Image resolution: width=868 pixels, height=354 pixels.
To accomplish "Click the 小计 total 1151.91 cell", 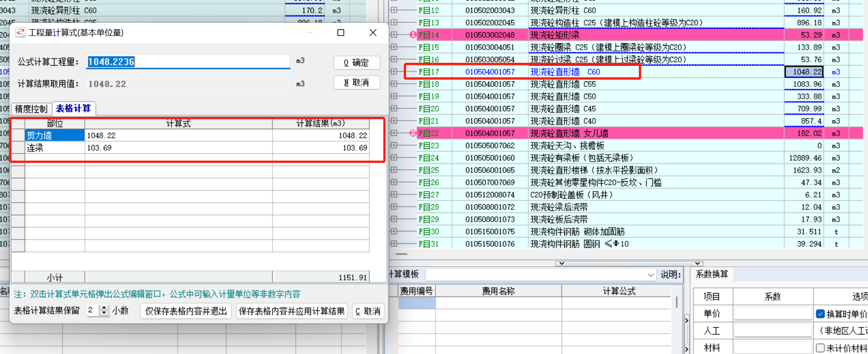I will (321, 277).
